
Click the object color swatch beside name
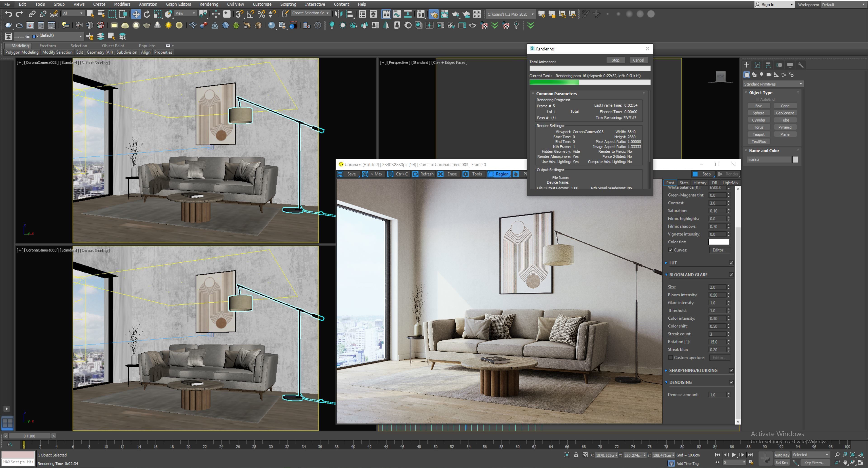click(795, 159)
